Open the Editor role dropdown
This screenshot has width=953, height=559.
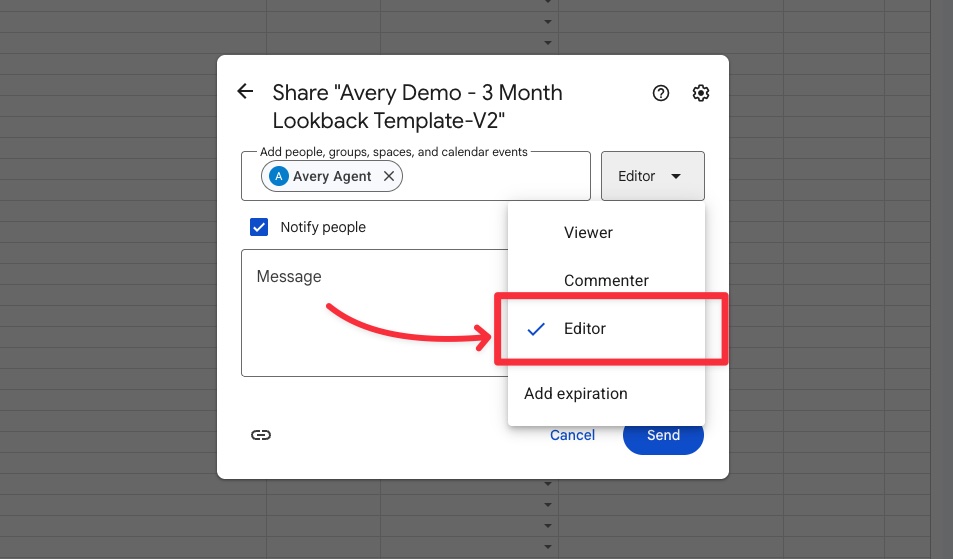pos(653,176)
